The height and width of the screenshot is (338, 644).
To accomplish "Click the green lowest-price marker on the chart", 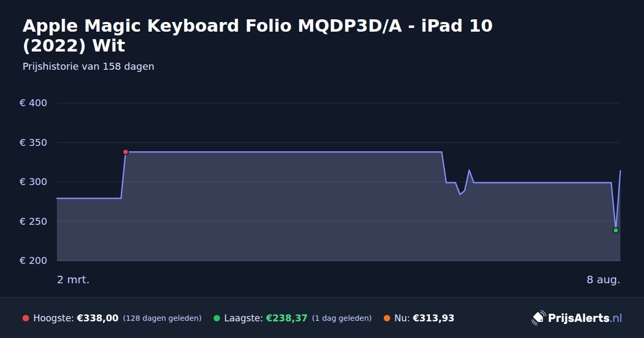I will pos(616,230).
